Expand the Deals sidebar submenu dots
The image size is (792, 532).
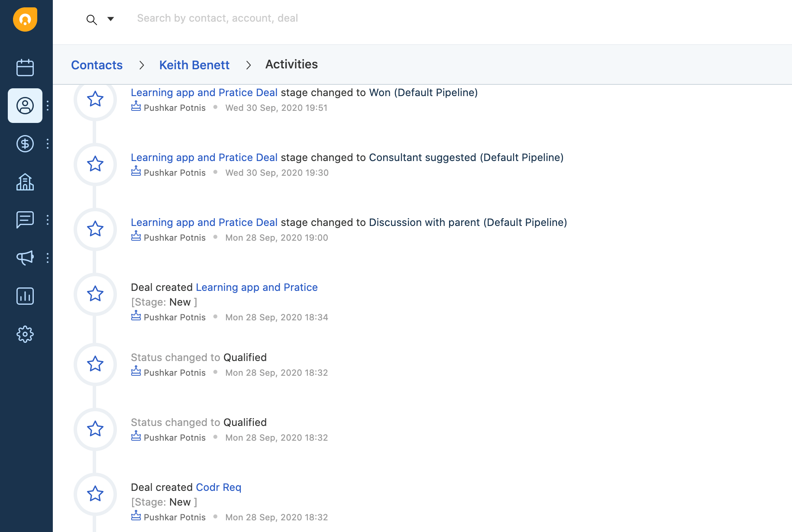[48, 144]
